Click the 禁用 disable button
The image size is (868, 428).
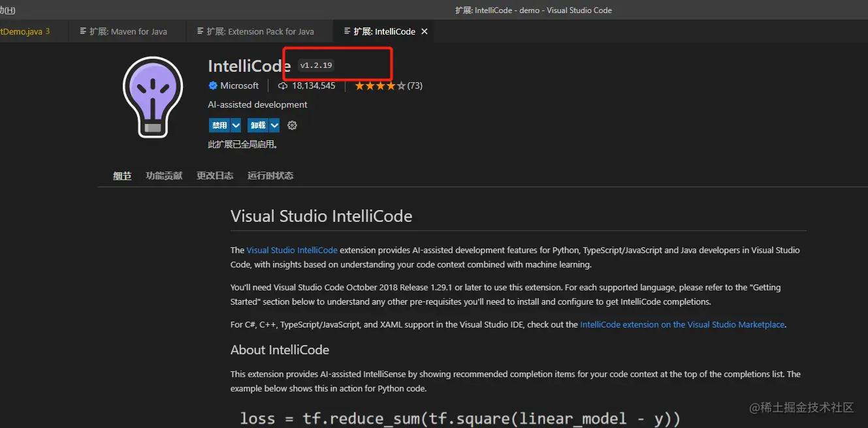[219, 125]
